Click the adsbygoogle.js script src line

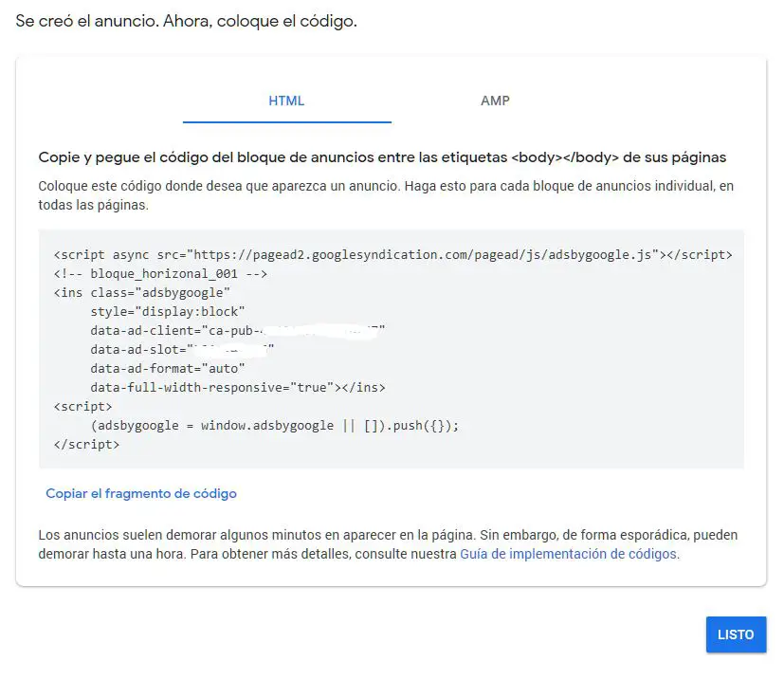(x=393, y=255)
